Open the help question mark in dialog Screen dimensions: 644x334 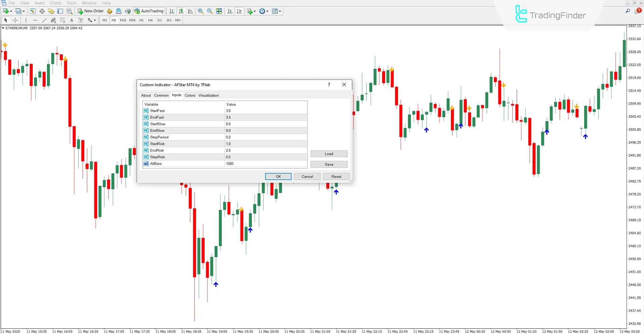point(329,85)
